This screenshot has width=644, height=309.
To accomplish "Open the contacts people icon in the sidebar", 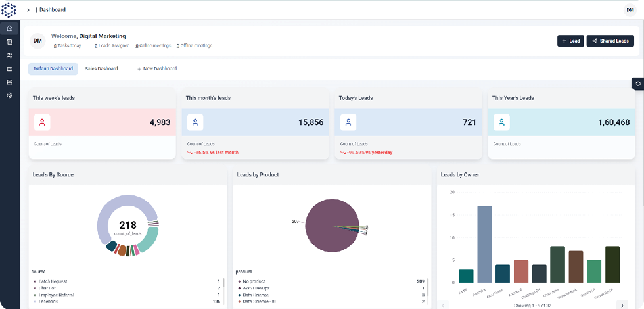I will click(9, 55).
